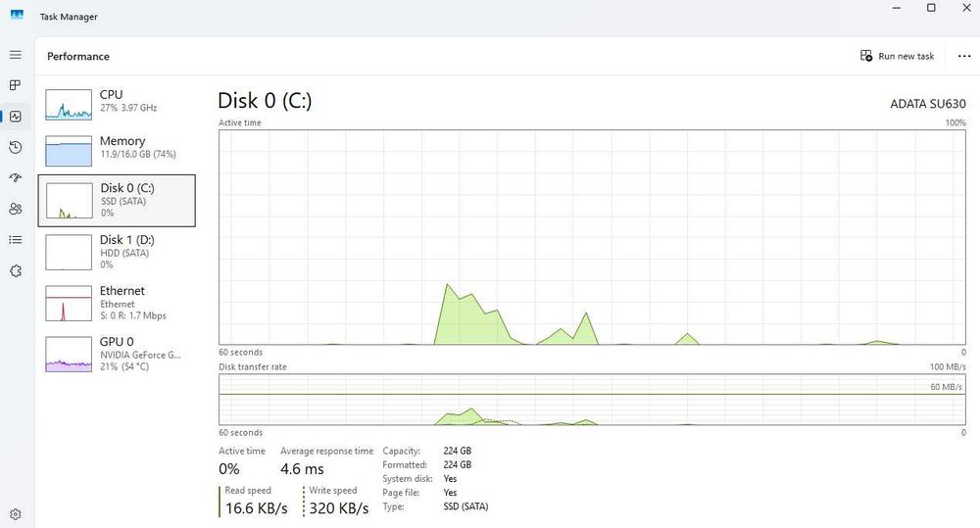Click the Capacity 224 GB value
The width and height of the screenshot is (980, 528).
click(x=458, y=451)
